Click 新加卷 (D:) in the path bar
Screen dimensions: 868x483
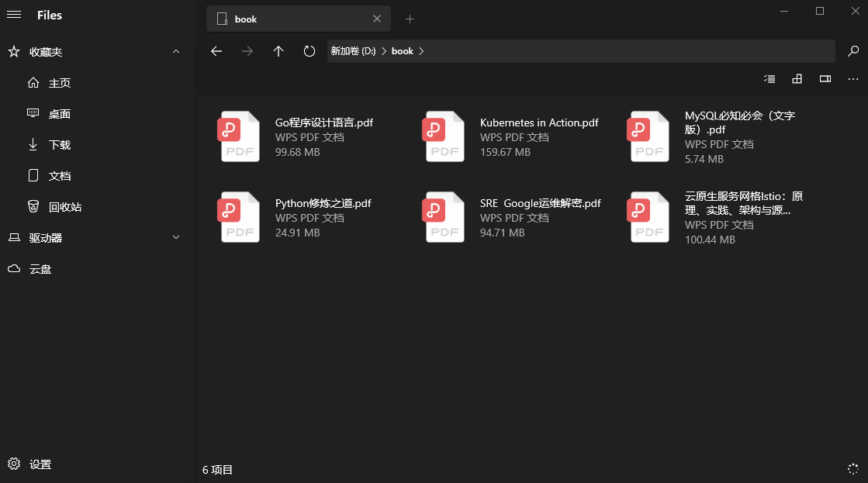(353, 51)
